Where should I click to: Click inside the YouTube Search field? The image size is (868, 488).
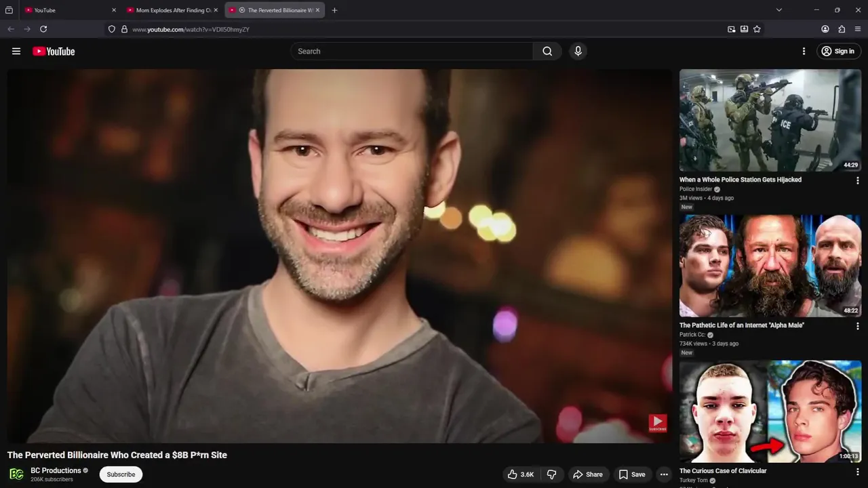[412, 52]
